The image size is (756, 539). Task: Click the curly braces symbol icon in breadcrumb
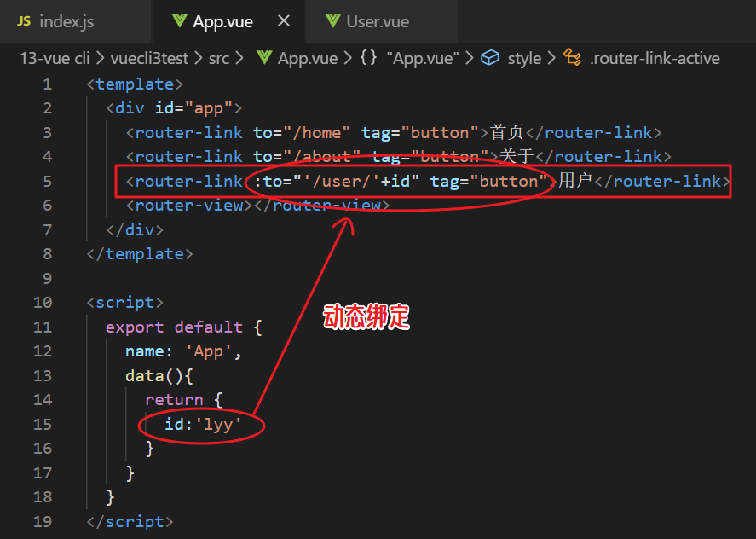(x=368, y=58)
